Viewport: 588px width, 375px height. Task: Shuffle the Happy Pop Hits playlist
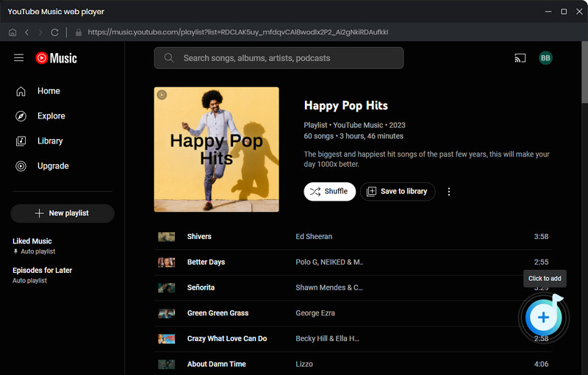[329, 192]
